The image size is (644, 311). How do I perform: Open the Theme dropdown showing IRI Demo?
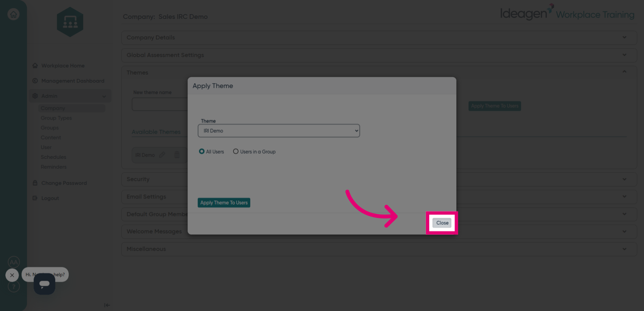[279, 131]
